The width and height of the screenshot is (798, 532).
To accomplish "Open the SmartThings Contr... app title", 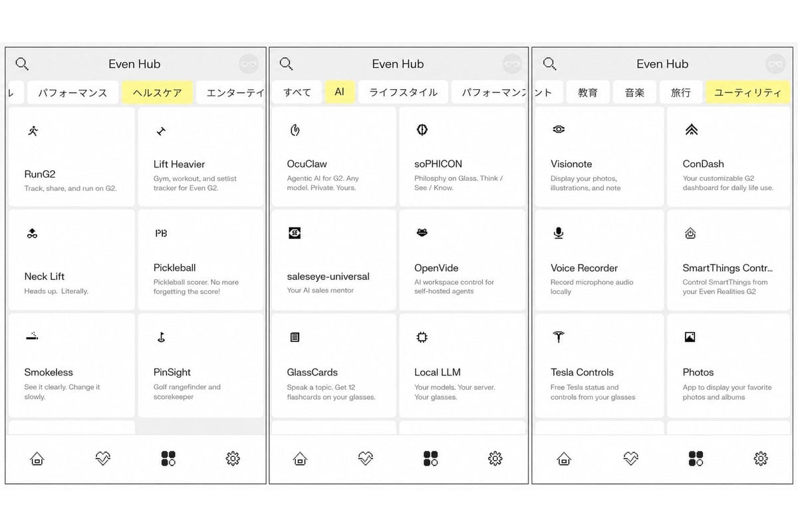I will click(728, 268).
